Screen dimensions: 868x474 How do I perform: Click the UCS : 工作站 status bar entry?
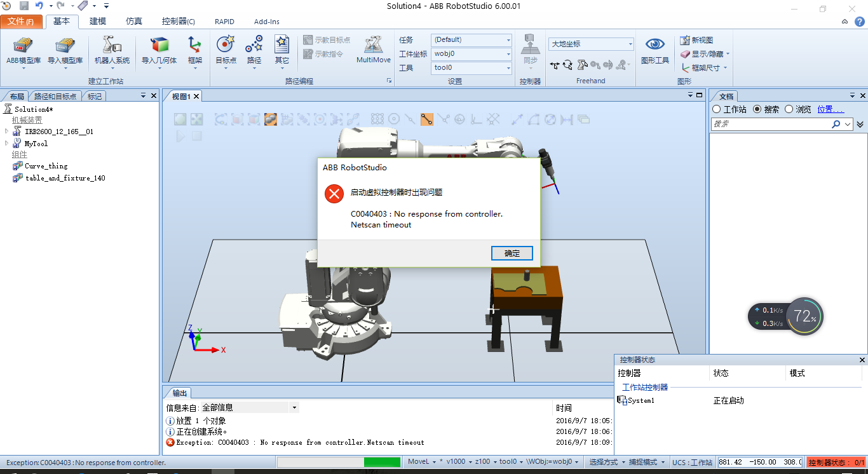click(x=692, y=462)
